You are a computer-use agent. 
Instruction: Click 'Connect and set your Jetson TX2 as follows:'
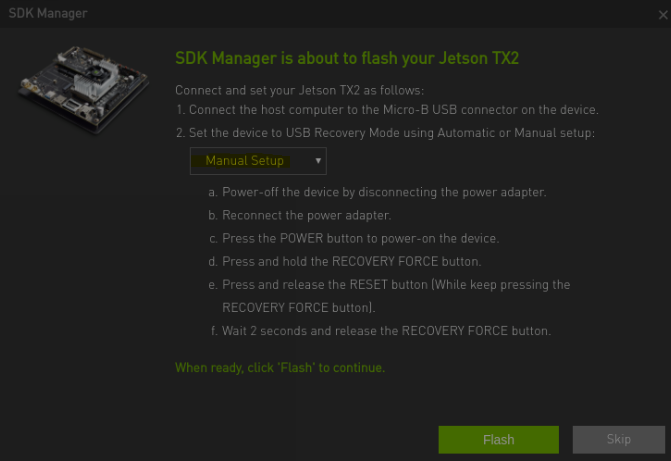tap(300, 91)
